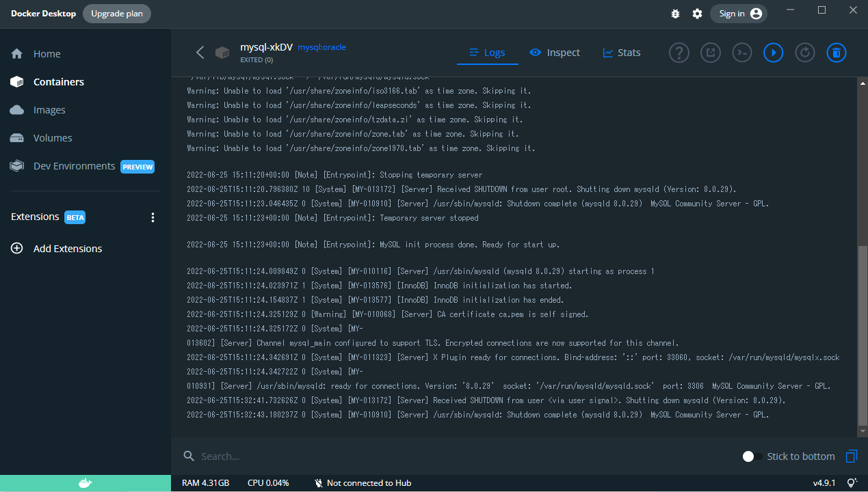Viewport: 868px width, 492px height.
Task: Click Add Extensions link
Action: click(x=68, y=249)
